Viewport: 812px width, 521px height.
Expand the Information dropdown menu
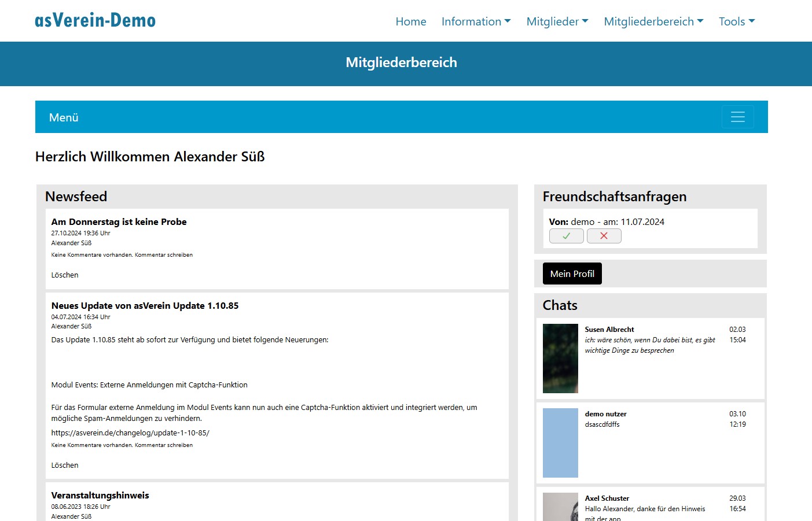coord(476,21)
